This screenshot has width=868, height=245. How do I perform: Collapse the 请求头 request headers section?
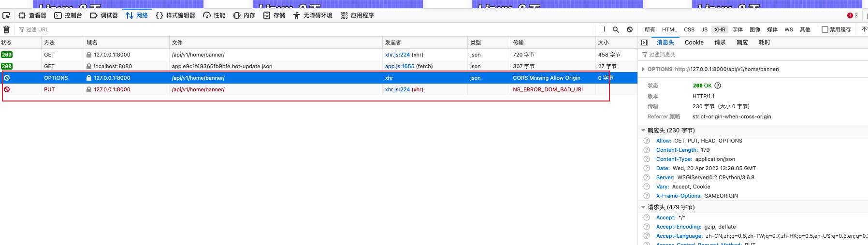643,207
